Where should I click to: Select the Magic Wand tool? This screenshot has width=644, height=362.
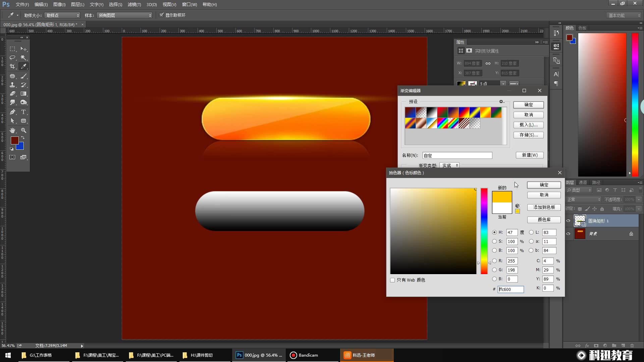(x=23, y=58)
